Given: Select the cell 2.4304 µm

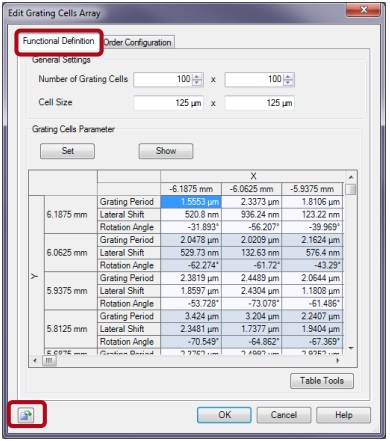Looking at the screenshot, I should (252, 291).
